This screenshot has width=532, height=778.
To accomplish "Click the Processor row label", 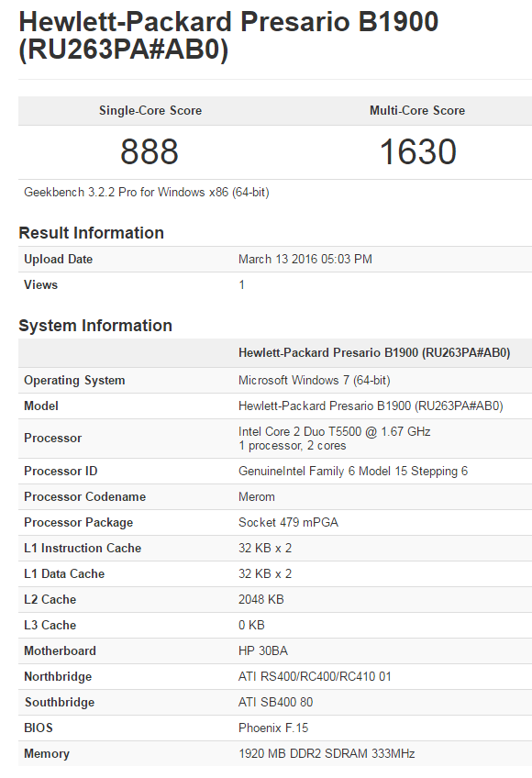I will click(x=52, y=439).
